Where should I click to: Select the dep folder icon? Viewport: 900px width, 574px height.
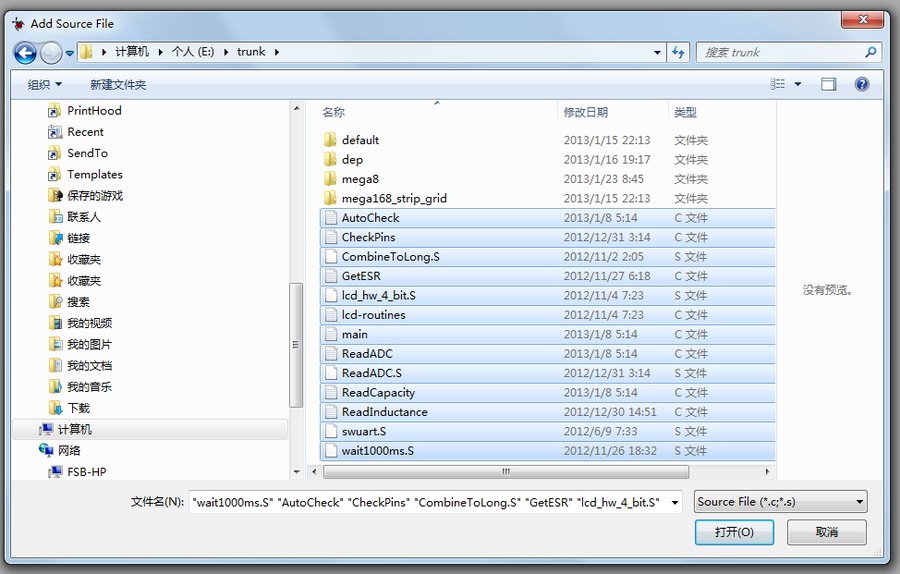pyautogui.click(x=331, y=159)
